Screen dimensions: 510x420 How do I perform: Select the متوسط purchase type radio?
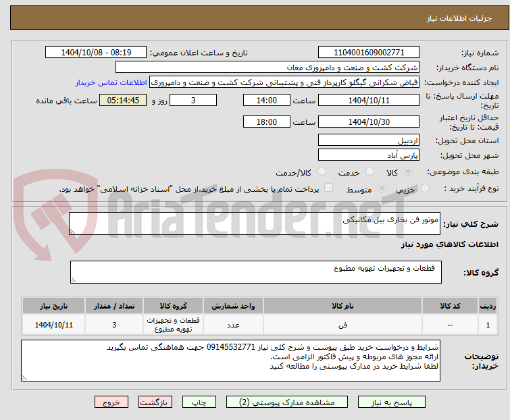pos(382,188)
